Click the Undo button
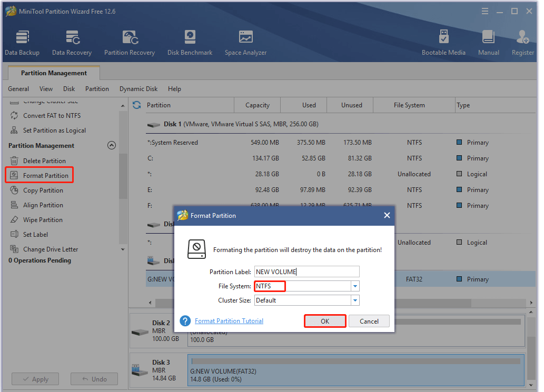Screen dimensions: 544x392 pos(94,379)
